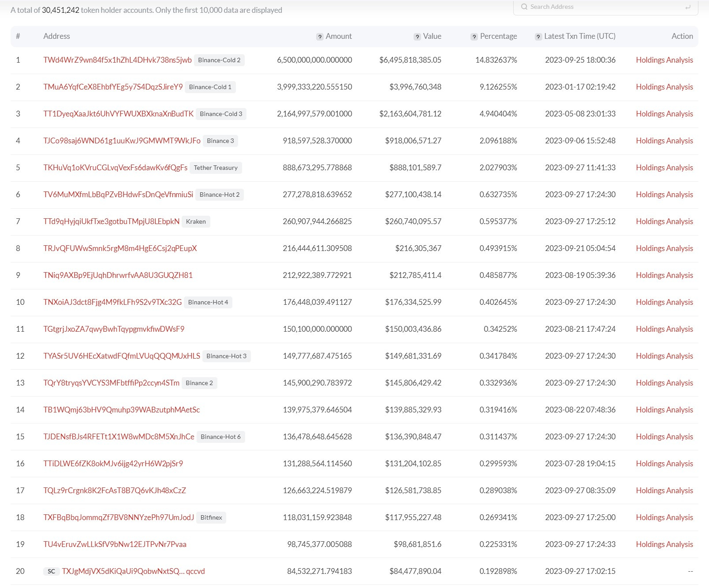
Task: Click Holdings Analysis for Binance-Cold 3 row
Action: coord(664,114)
